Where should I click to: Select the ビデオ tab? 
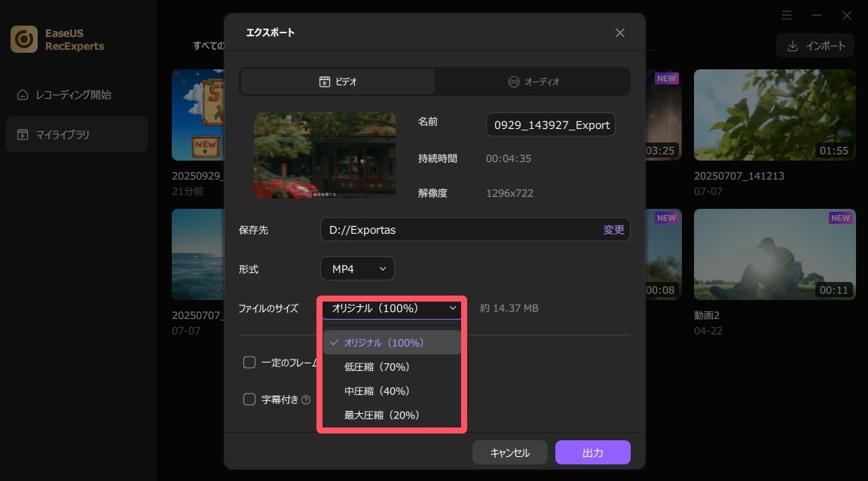click(337, 81)
